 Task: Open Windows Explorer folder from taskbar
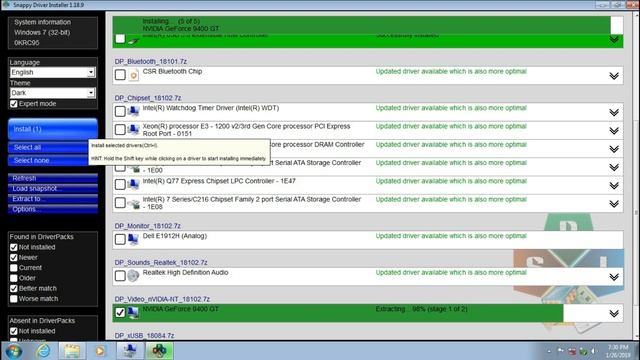(x=72, y=351)
